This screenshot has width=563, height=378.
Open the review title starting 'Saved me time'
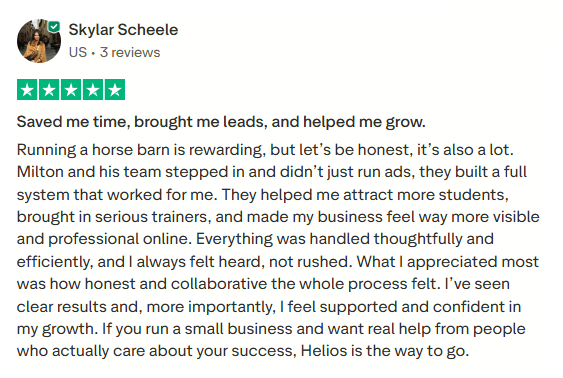(x=221, y=122)
